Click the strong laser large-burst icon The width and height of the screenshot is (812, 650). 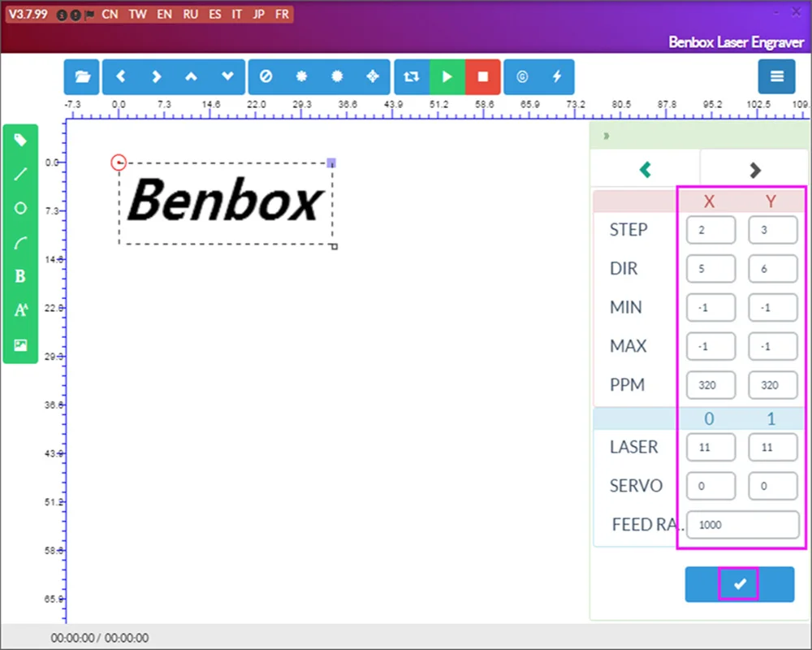click(x=337, y=76)
